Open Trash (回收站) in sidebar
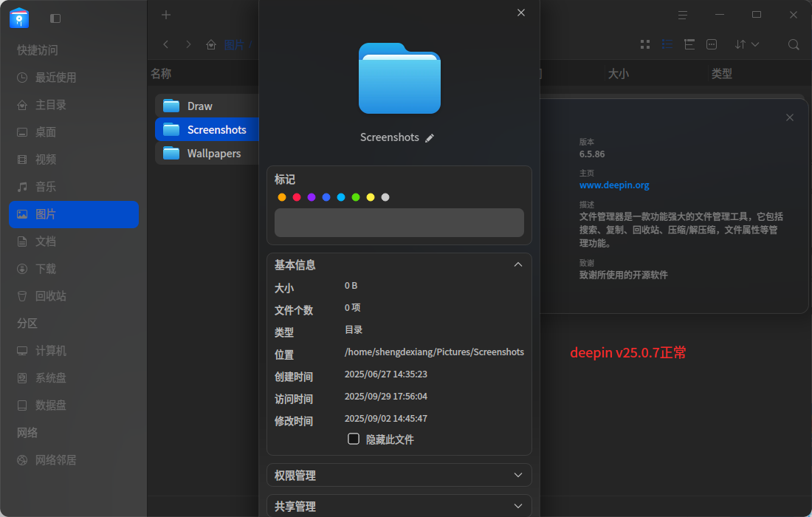This screenshot has height=517, width=812. tap(74, 296)
